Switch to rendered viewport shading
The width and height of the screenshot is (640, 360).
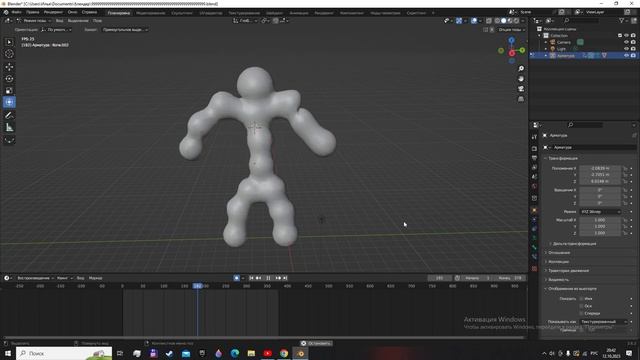[517, 20]
